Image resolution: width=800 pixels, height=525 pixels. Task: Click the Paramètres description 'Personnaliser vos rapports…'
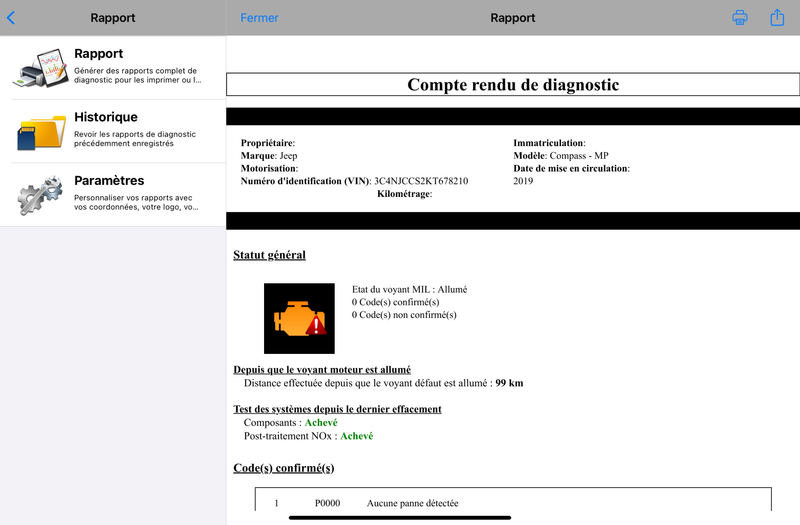click(x=136, y=202)
